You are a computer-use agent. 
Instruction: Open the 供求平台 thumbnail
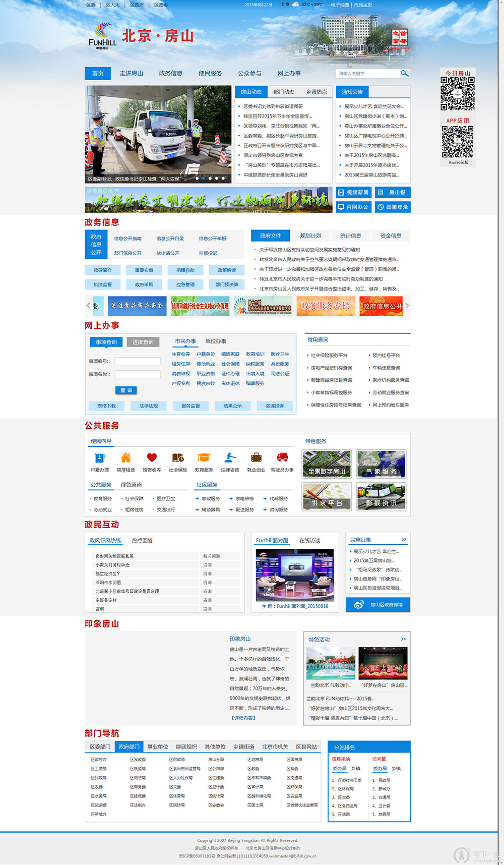(327, 496)
